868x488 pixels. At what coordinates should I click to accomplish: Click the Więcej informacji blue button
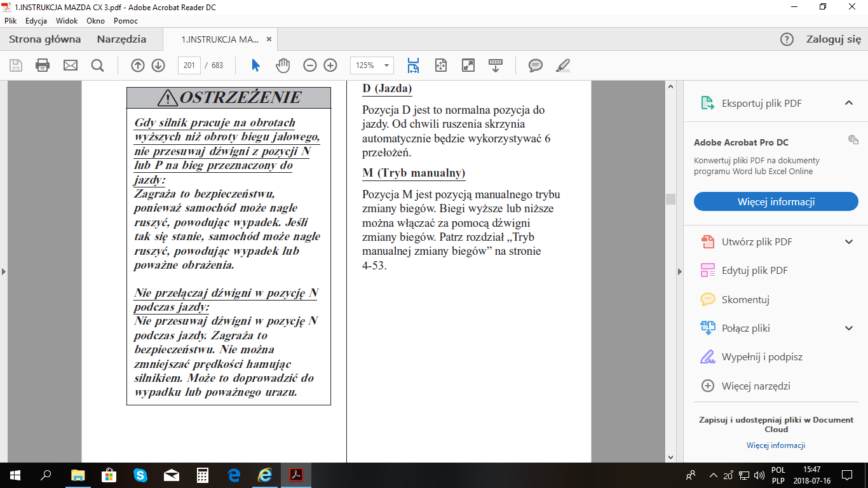pyautogui.click(x=776, y=202)
